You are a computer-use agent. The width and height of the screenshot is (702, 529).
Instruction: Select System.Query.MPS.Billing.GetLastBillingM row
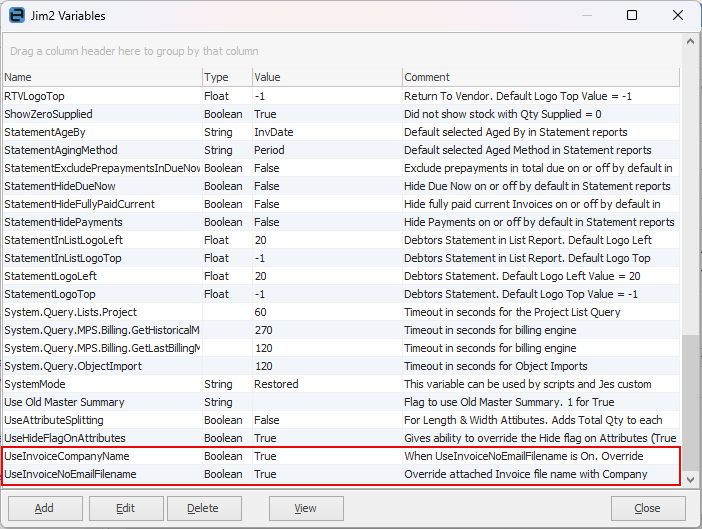(x=341, y=348)
